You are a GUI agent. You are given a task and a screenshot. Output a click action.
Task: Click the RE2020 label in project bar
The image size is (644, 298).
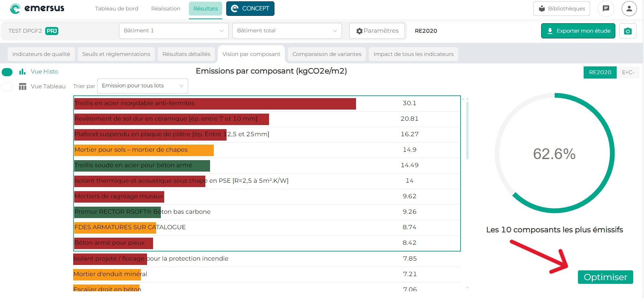coord(426,31)
